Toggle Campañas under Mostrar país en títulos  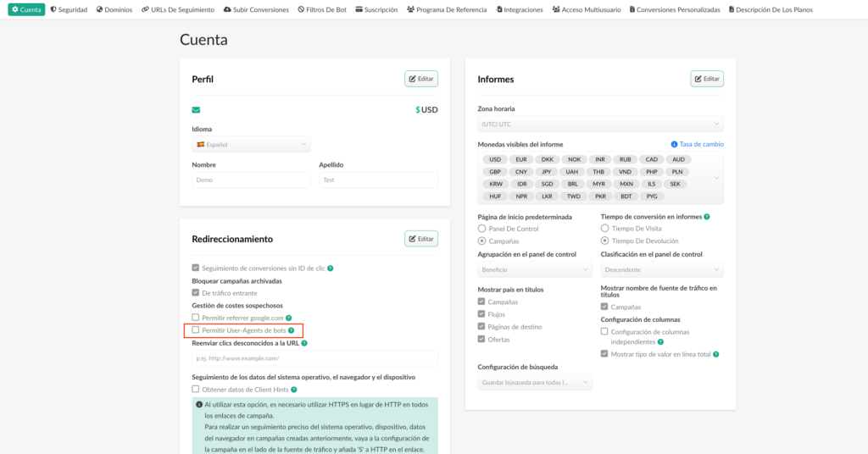click(481, 302)
